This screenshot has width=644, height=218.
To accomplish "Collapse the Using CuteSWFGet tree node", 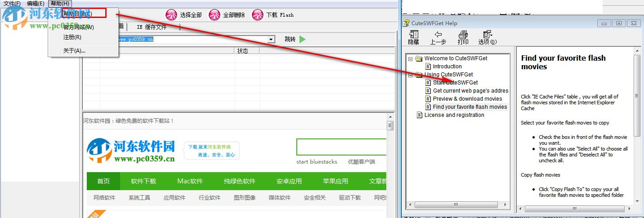I will pyautogui.click(x=410, y=75).
